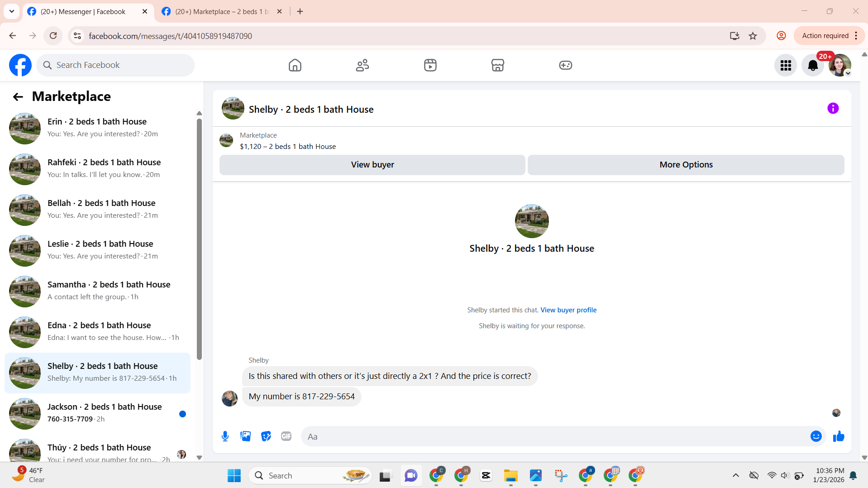Open listing $1,120 – 2 beds 1 bath House
Viewport: 868px width, 488px height.
[287, 147]
